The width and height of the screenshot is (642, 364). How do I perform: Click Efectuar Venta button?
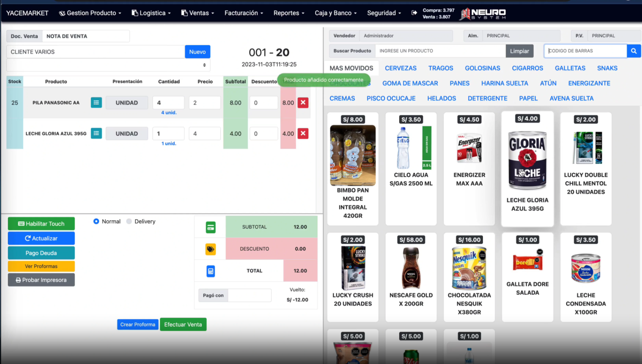tap(183, 324)
